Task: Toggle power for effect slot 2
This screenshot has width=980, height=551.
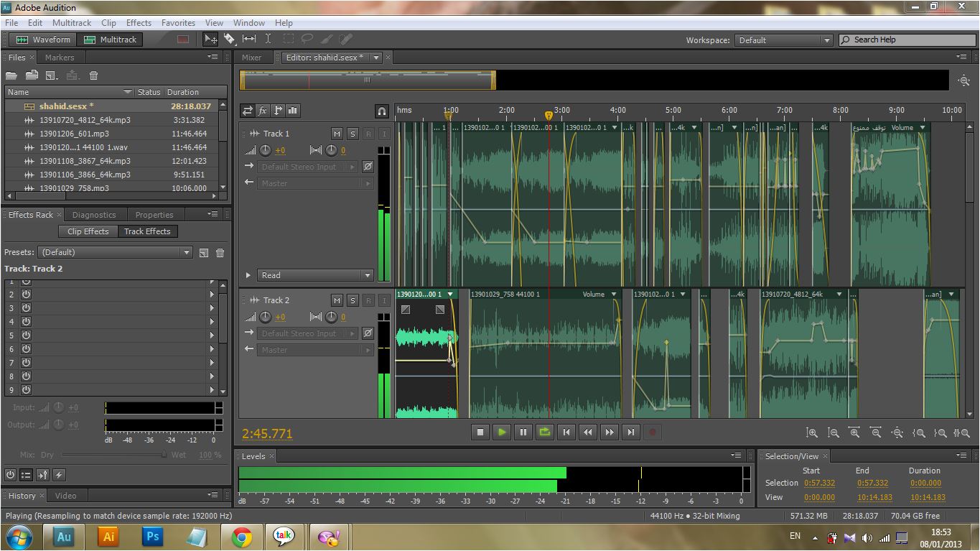Action: pos(26,294)
